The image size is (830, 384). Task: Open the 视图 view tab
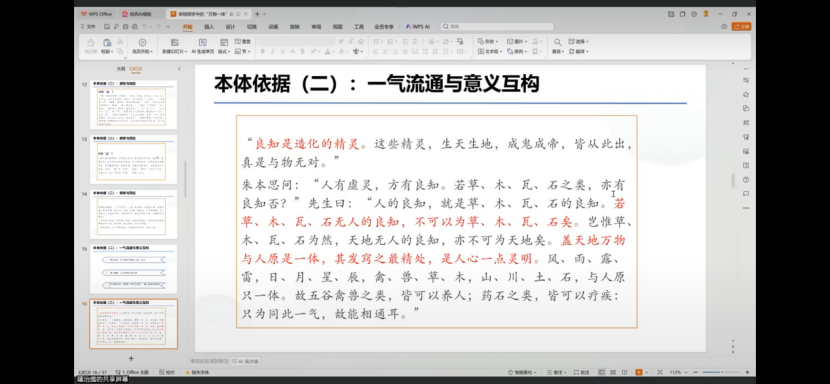(x=338, y=26)
